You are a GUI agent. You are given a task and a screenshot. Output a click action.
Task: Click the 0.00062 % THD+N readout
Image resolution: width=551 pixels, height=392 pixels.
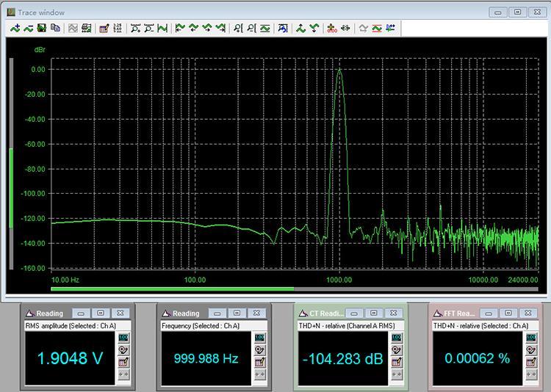(x=477, y=359)
